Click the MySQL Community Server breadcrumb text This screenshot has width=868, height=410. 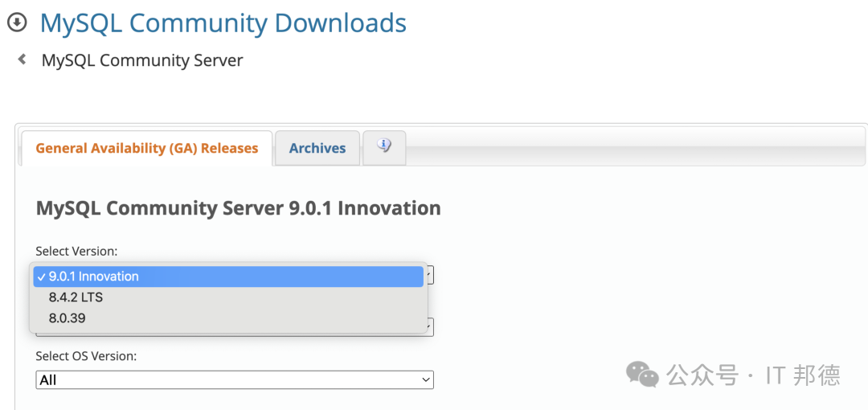click(x=142, y=59)
